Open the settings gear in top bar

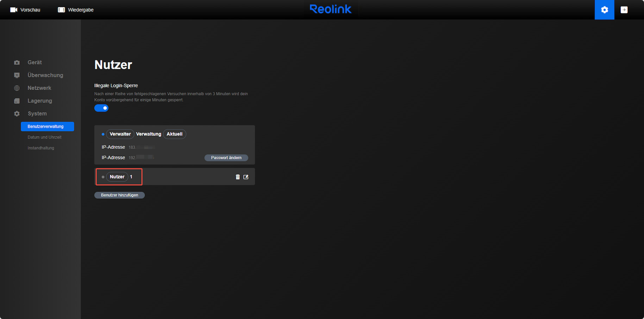point(604,10)
